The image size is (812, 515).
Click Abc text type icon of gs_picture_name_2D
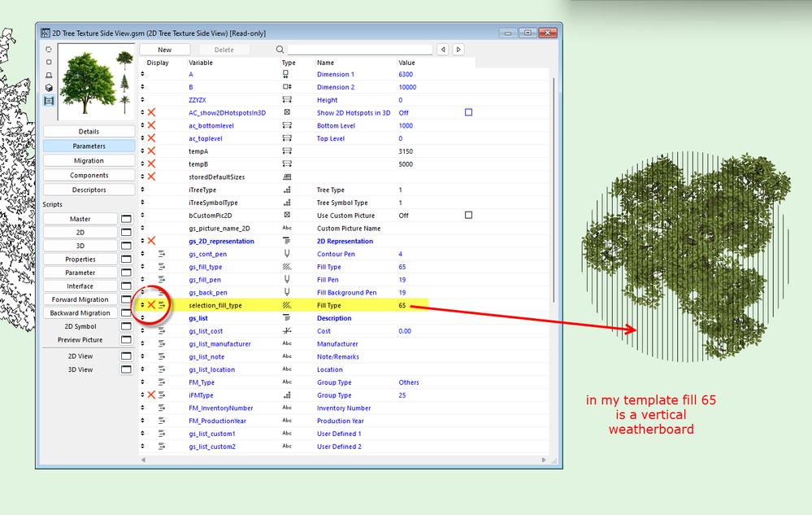click(287, 228)
